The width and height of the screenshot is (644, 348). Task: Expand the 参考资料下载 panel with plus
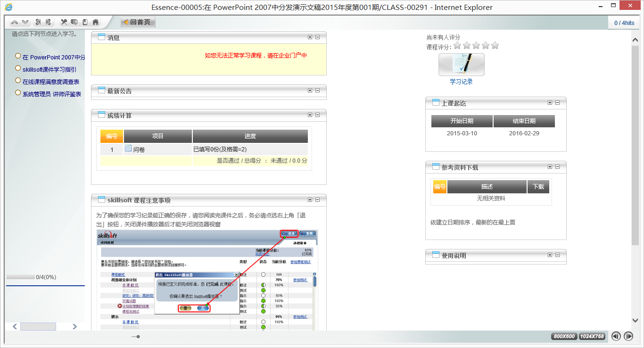(x=550, y=167)
